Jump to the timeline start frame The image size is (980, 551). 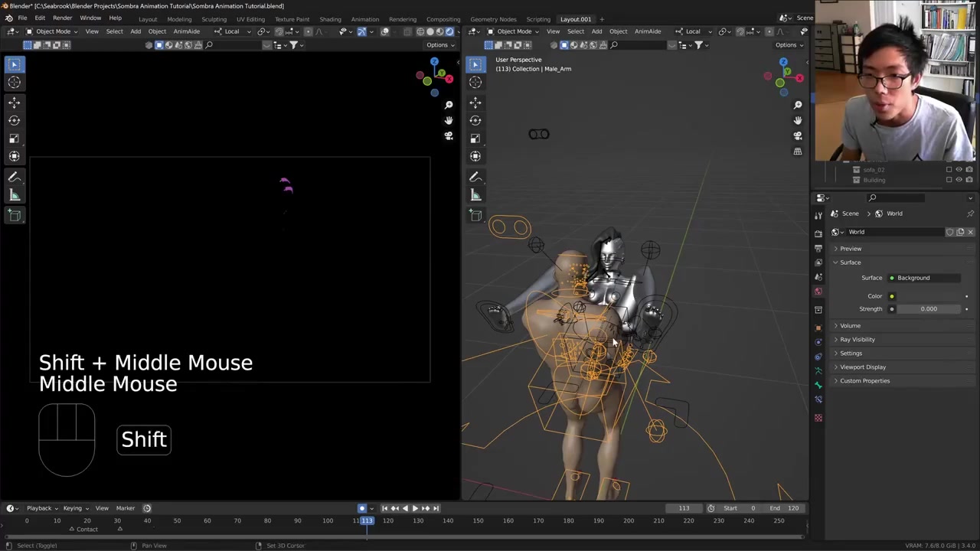(x=384, y=508)
